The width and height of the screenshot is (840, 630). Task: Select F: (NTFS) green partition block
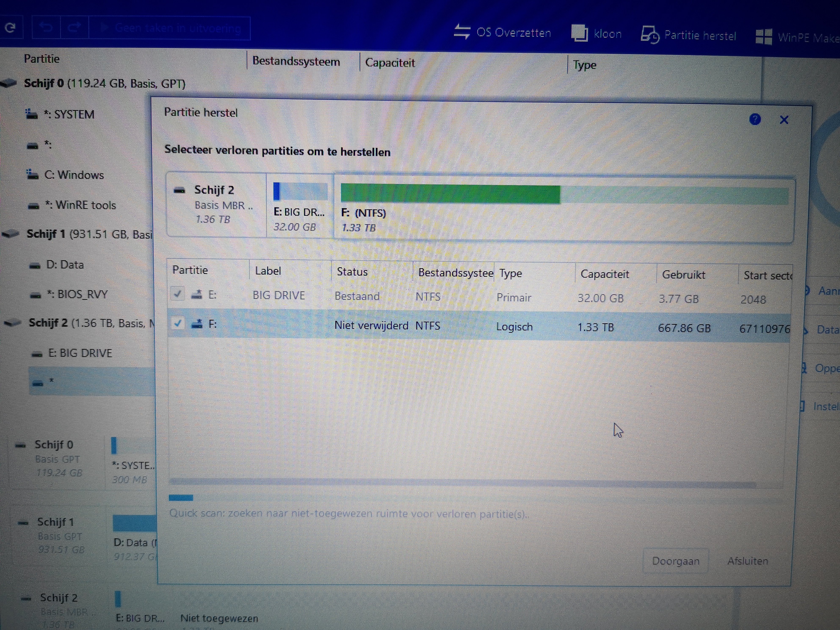click(x=564, y=209)
